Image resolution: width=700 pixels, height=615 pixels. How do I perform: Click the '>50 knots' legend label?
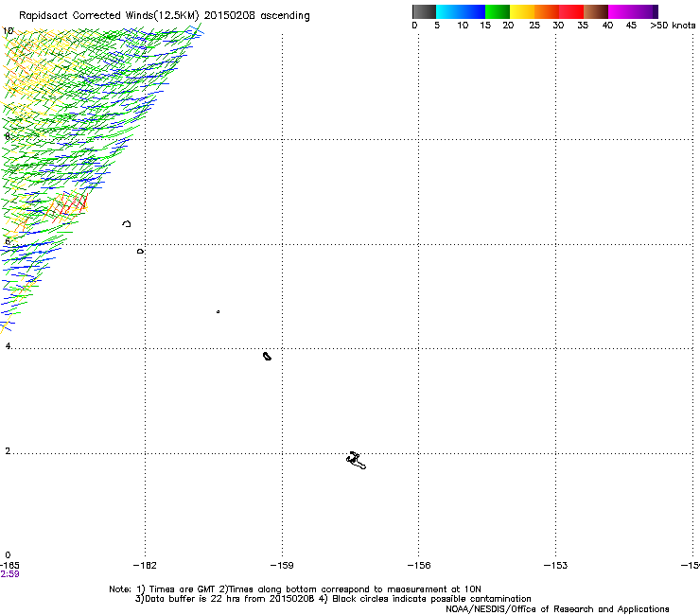tap(673, 26)
